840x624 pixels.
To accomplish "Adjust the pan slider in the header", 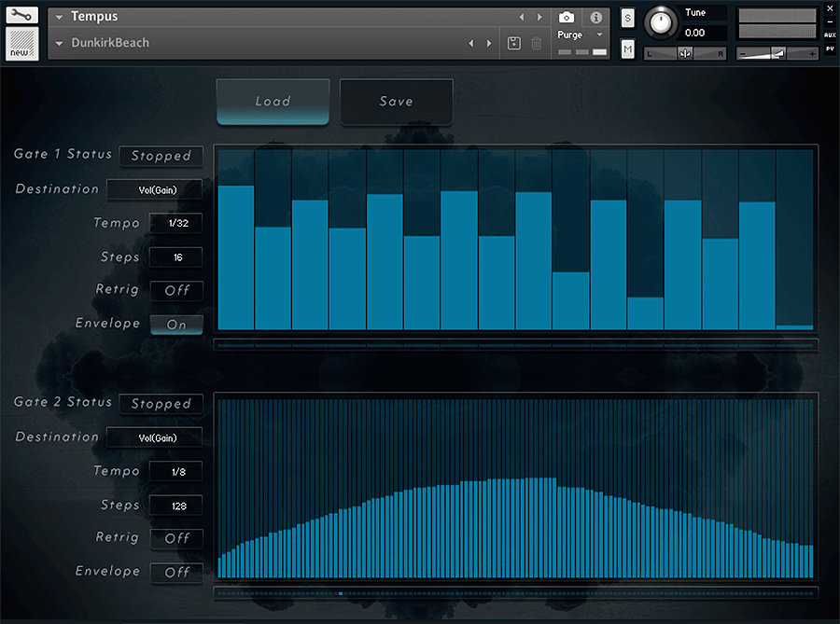I will click(x=684, y=53).
